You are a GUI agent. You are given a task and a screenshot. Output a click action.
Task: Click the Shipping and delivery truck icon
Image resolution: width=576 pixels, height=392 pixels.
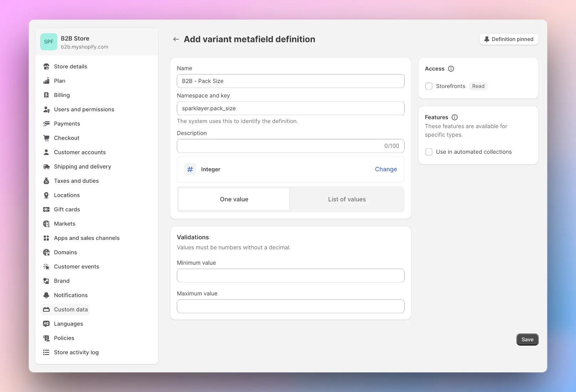point(46,166)
